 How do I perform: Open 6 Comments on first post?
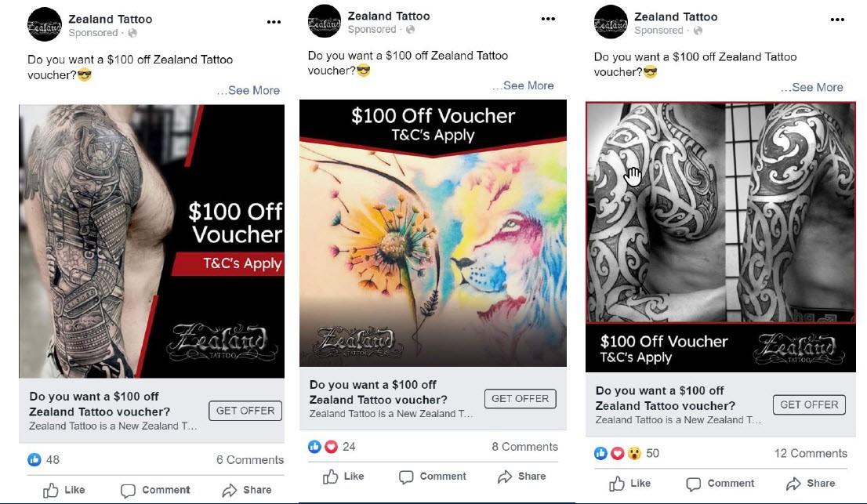coord(250,460)
